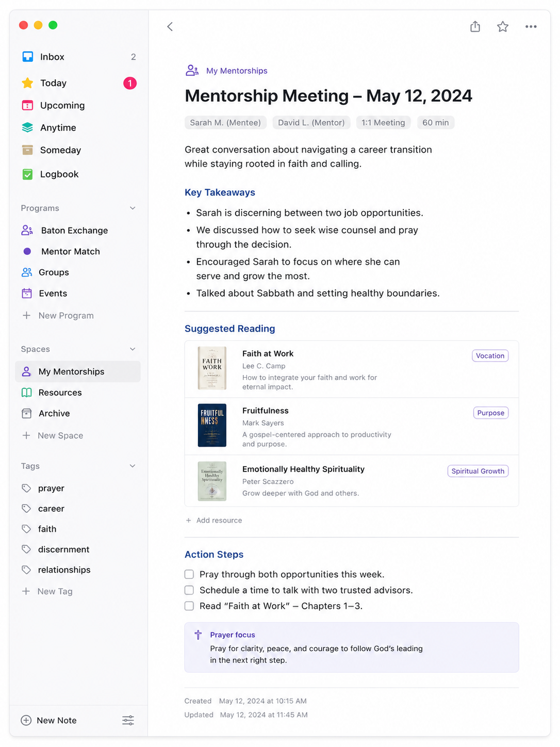Viewport: 560px width, 747px height.
Task: Star this note as favorite
Action: pyautogui.click(x=503, y=26)
